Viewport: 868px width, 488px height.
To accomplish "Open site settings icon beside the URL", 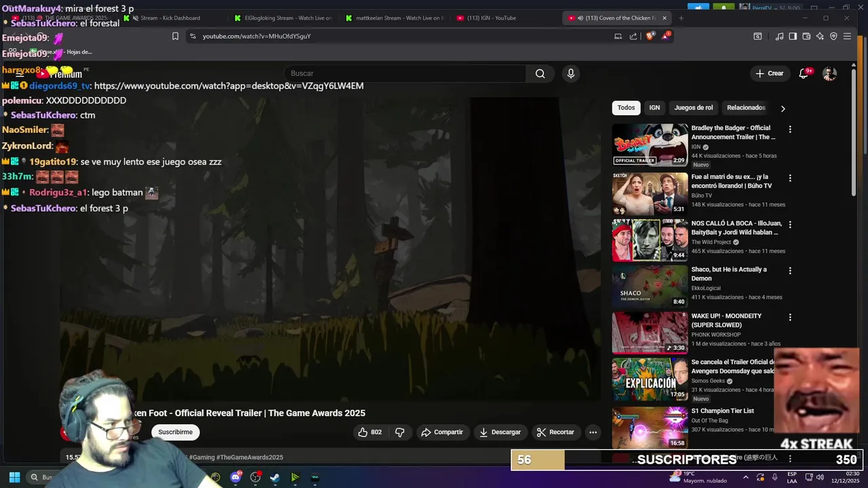I will 193,36.
